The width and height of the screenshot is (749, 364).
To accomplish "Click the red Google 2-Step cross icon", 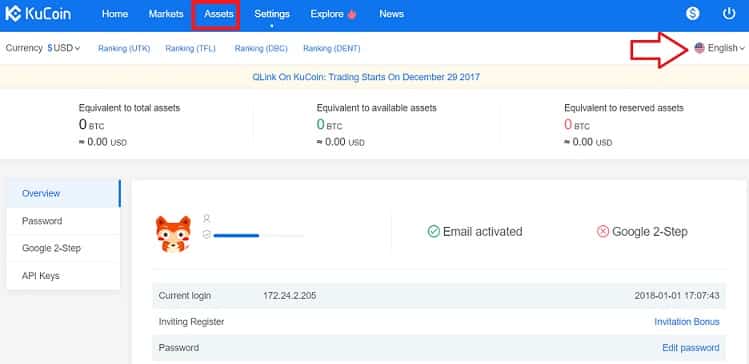I will 603,232.
